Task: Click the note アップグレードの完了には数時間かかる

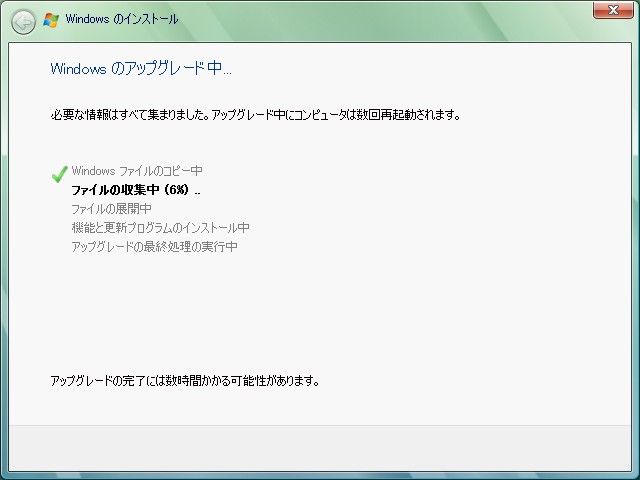Action: pos(185,381)
